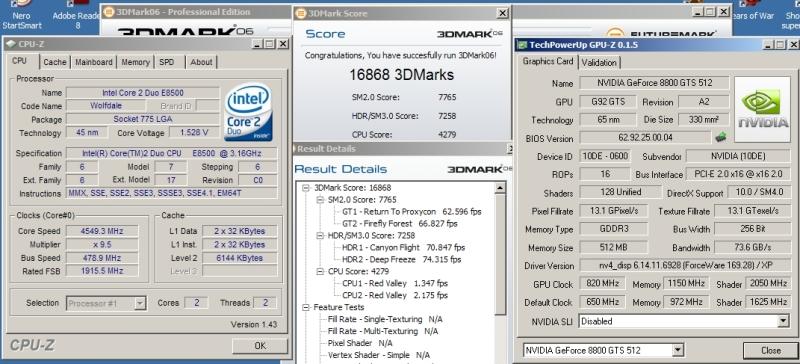
Task: Click the Core Speed 4549.3 MHz field
Action: [x=102, y=231]
